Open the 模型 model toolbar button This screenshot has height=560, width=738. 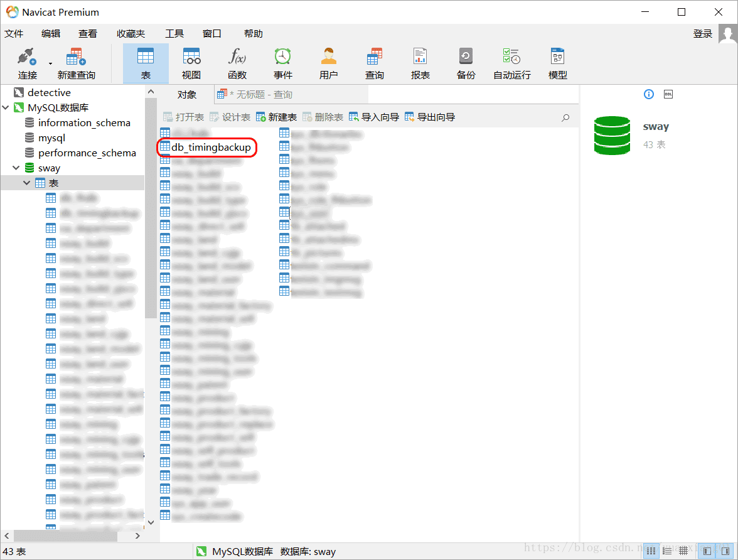[x=558, y=63]
